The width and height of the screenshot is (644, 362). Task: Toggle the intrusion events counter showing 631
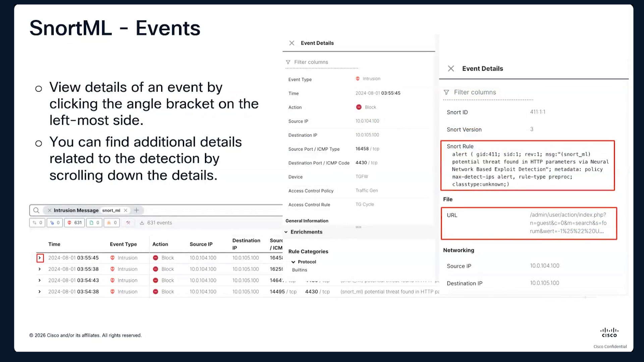[x=74, y=223]
